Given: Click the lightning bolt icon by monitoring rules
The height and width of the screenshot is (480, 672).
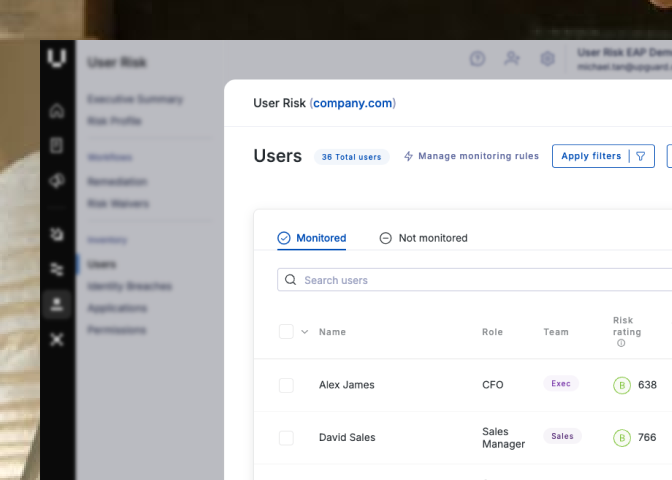Looking at the screenshot, I should tap(408, 156).
